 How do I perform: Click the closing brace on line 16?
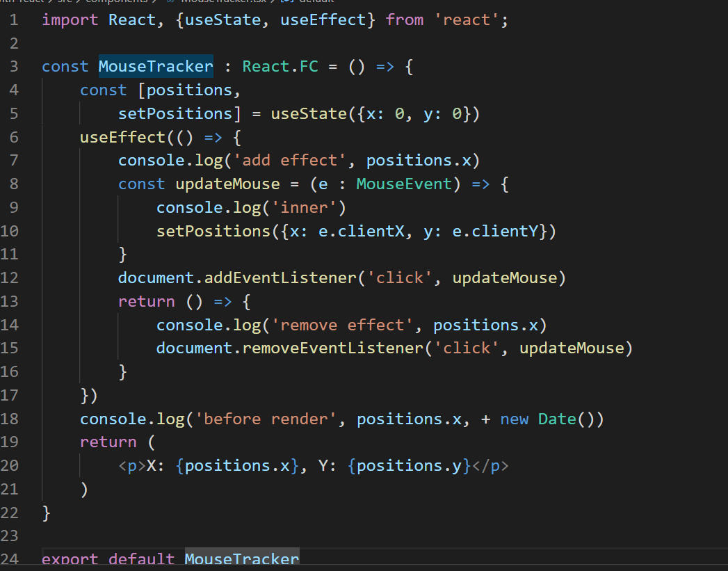122,372
